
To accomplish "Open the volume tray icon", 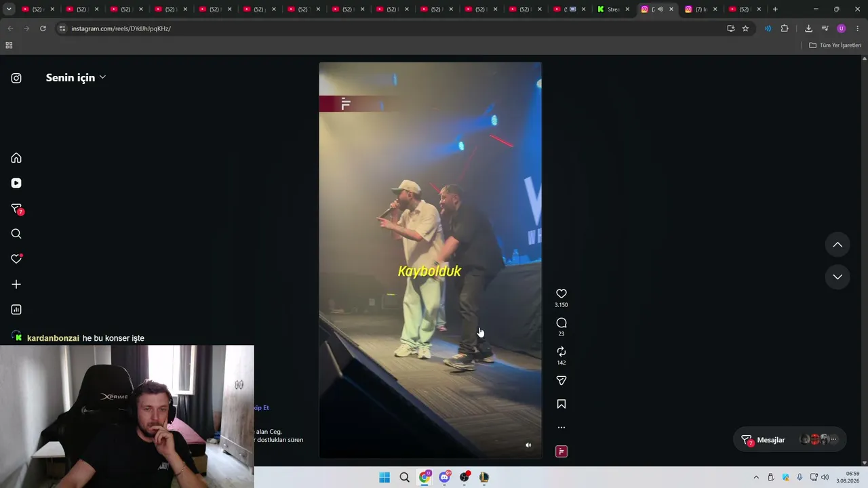I will [x=825, y=477].
